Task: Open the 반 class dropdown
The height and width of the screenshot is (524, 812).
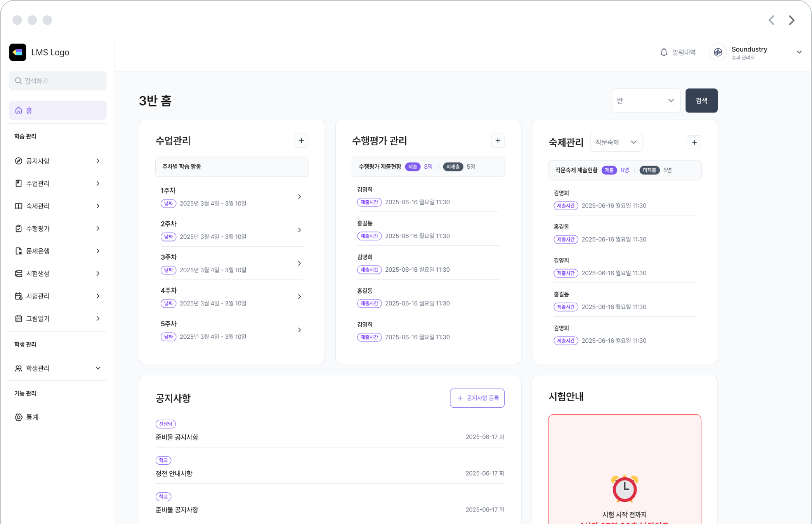Action: [646, 100]
